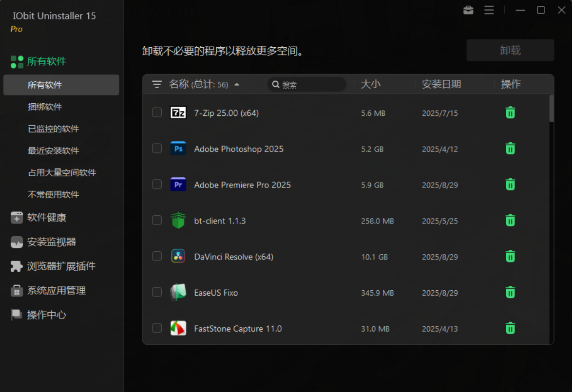Click the 操作 column header
572x392 pixels.
511,84
